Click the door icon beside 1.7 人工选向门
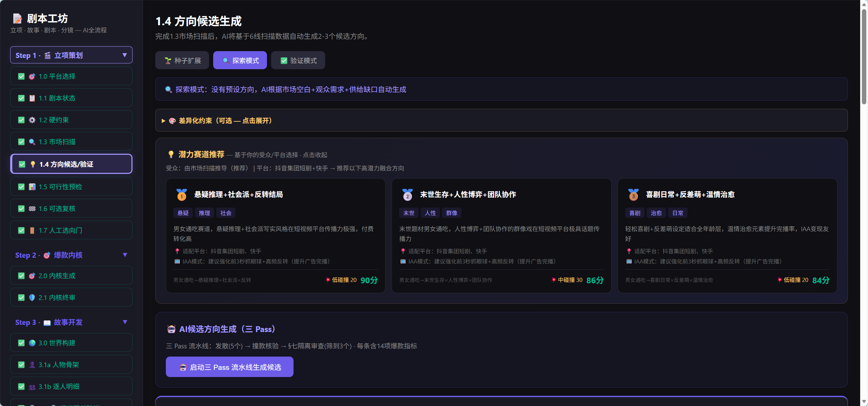The image size is (868, 406). [x=32, y=230]
